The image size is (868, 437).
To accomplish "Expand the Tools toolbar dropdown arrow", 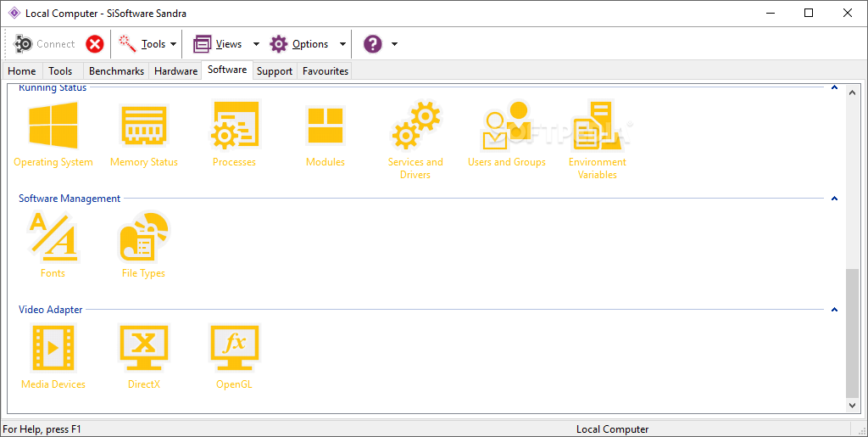I will [x=173, y=44].
